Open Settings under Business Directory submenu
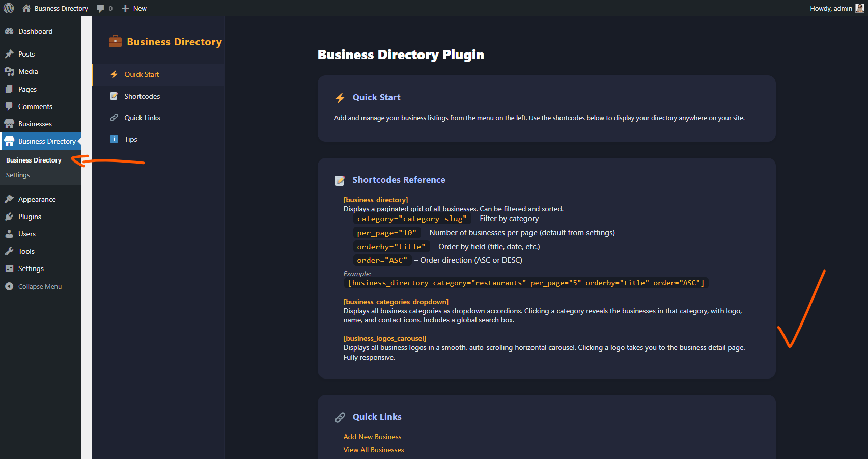This screenshot has width=868, height=459. (18, 175)
